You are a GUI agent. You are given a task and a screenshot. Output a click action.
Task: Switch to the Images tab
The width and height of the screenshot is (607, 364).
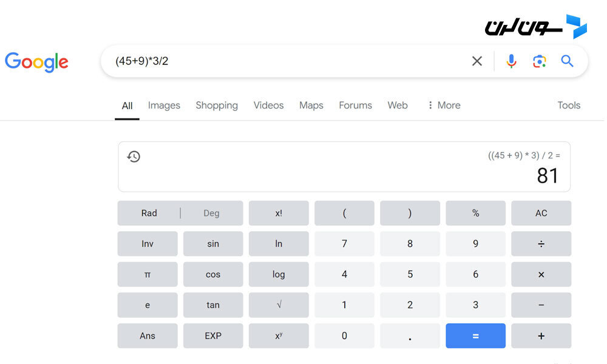(164, 105)
